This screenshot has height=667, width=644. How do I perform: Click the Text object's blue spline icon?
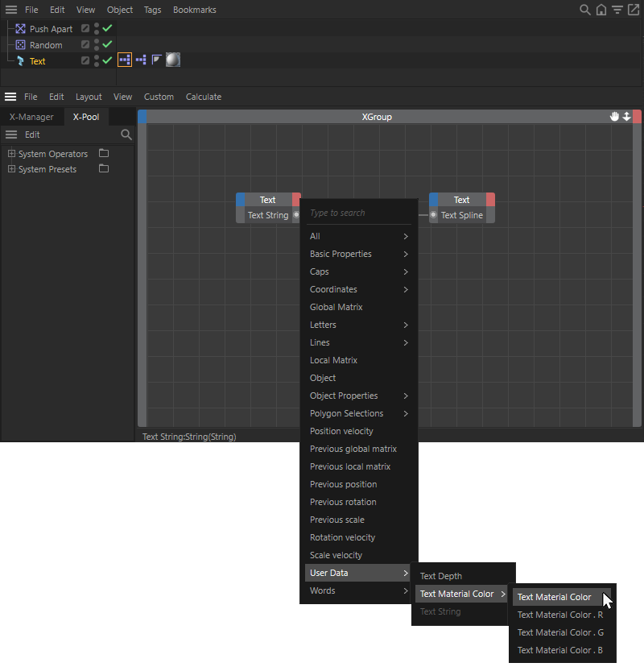tap(20, 60)
